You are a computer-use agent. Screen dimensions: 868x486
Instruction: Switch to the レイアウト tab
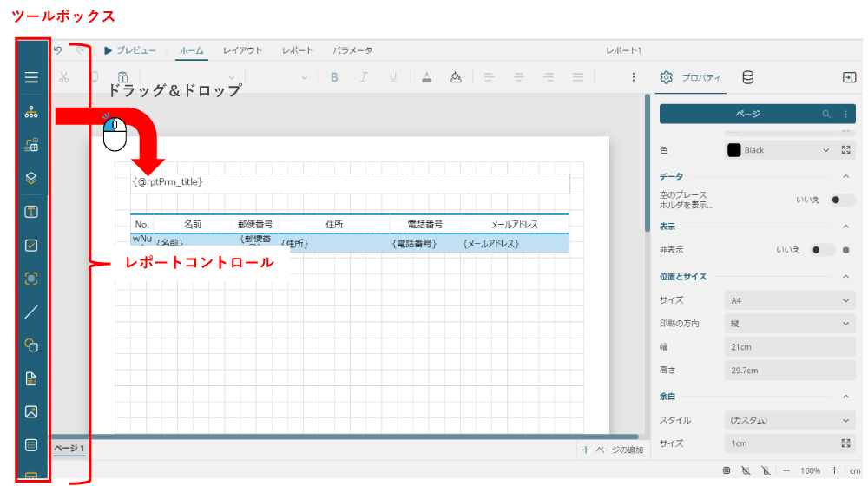[242, 50]
